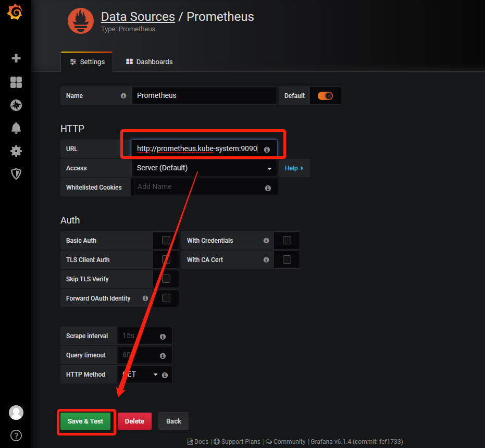Open the Docs footer link
The height and width of the screenshot is (448, 485).
pyautogui.click(x=198, y=442)
